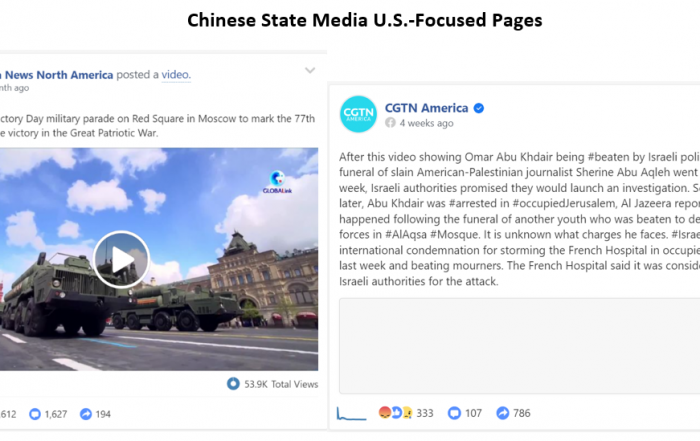The image size is (700, 441).
Task: Click the interaction trend sparkline chart
Action: (351, 413)
